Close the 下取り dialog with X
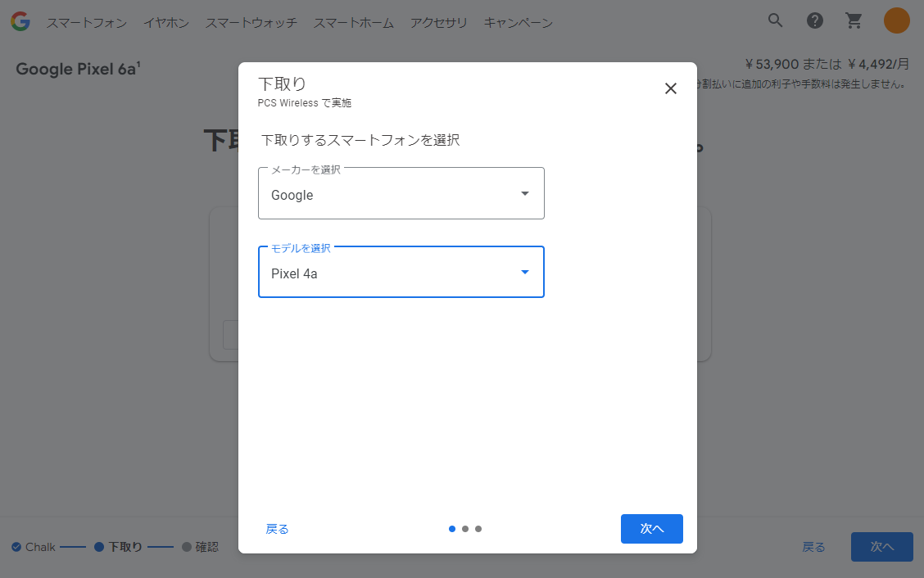The height and width of the screenshot is (578, 924). (671, 88)
